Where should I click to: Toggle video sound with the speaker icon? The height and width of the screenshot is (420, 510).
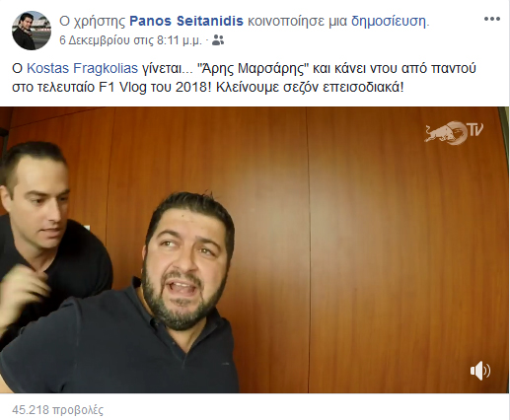pyautogui.click(x=479, y=371)
